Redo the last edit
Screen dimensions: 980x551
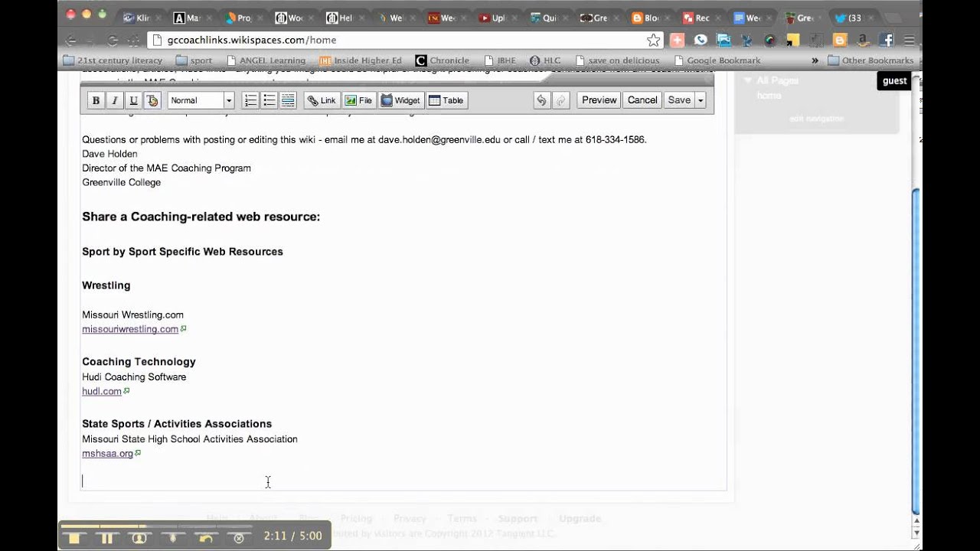click(560, 100)
